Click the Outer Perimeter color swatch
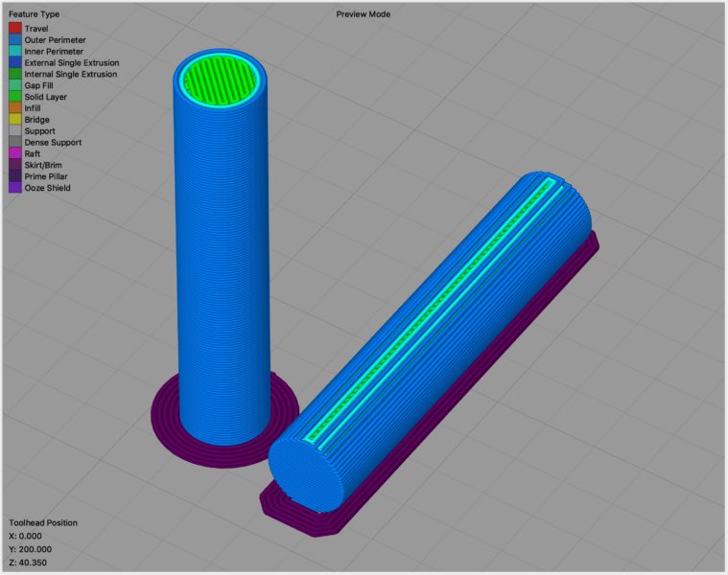 pyautogui.click(x=15, y=40)
